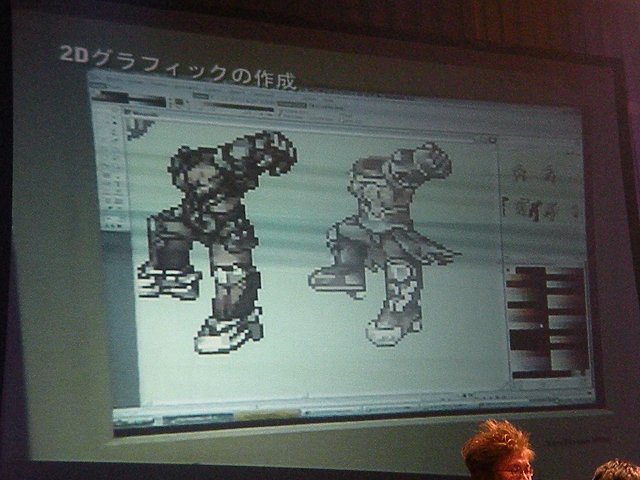Click the window control at the canvas top-right

[x=492, y=140]
